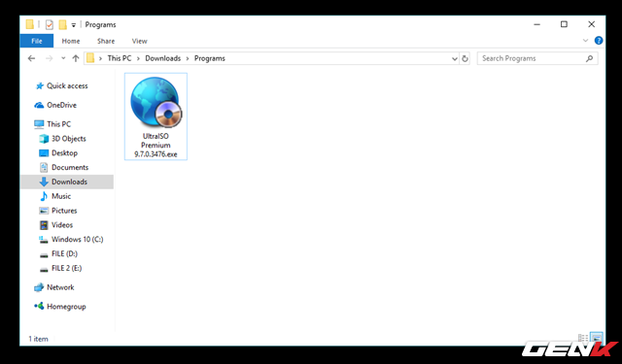Click the folder icon in title bar
This screenshot has height=364, width=622.
click(x=30, y=24)
